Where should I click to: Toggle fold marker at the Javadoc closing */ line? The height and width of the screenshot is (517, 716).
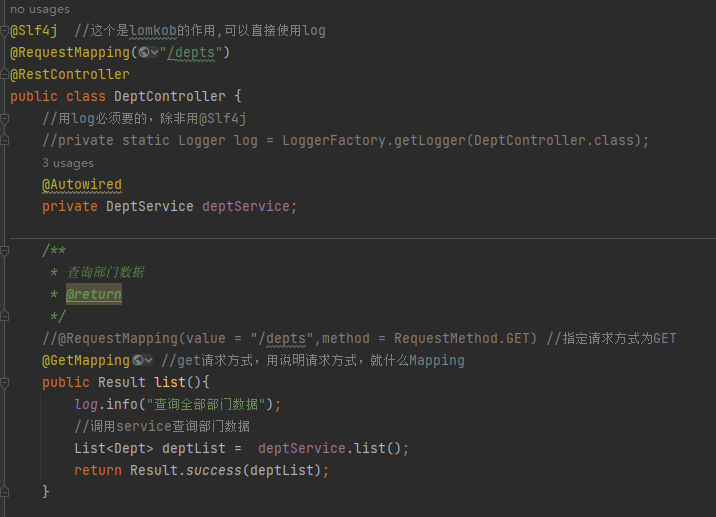pos(5,316)
